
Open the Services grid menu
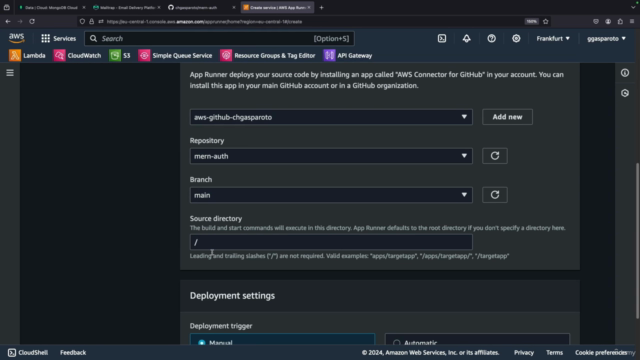[x=58, y=38]
